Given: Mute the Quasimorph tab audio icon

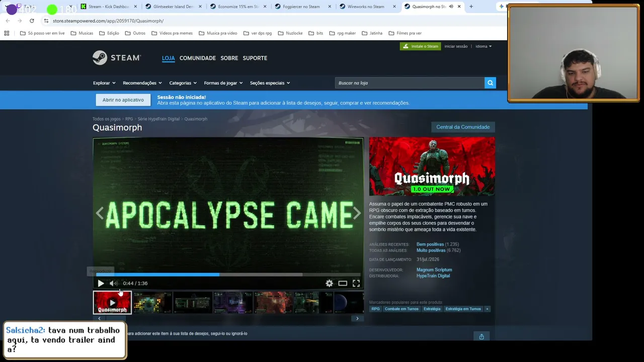Looking at the screenshot, I should click(451, 7).
